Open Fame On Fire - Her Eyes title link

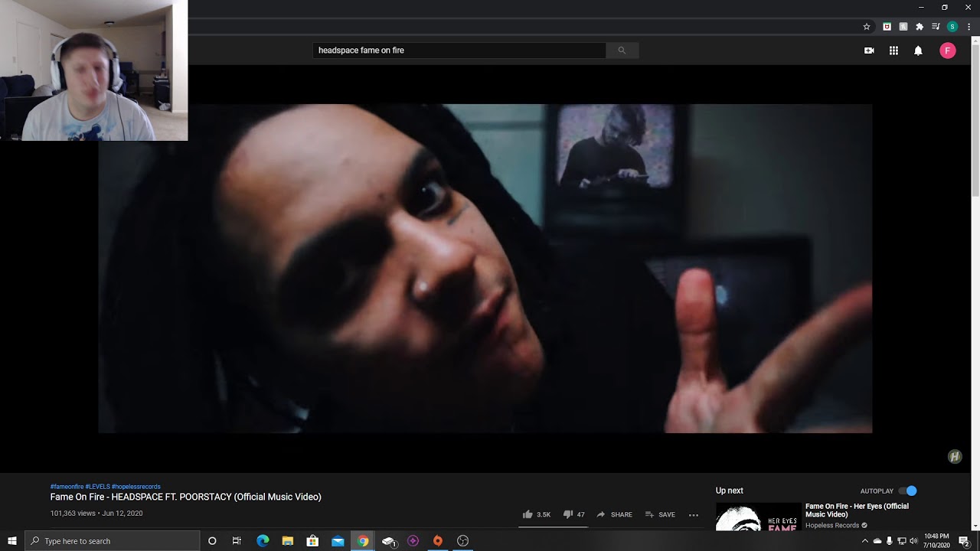click(x=857, y=510)
